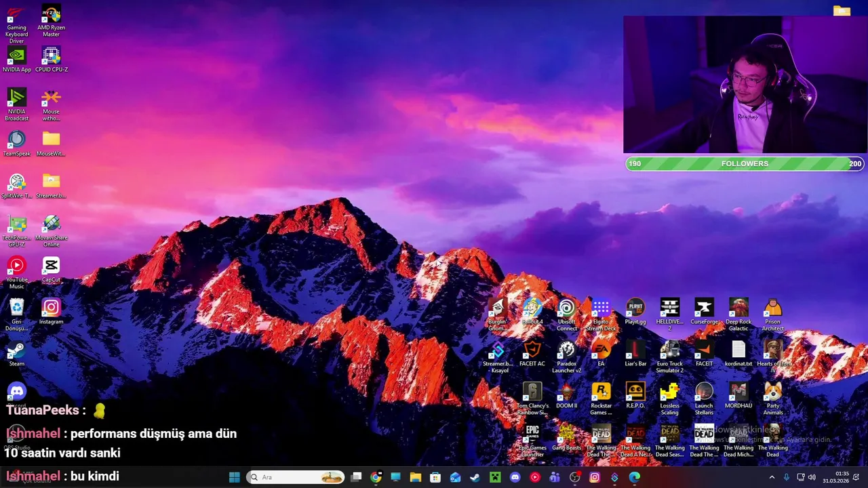Open the Gaming Keyboard Driver shortcut

point(17,24)
